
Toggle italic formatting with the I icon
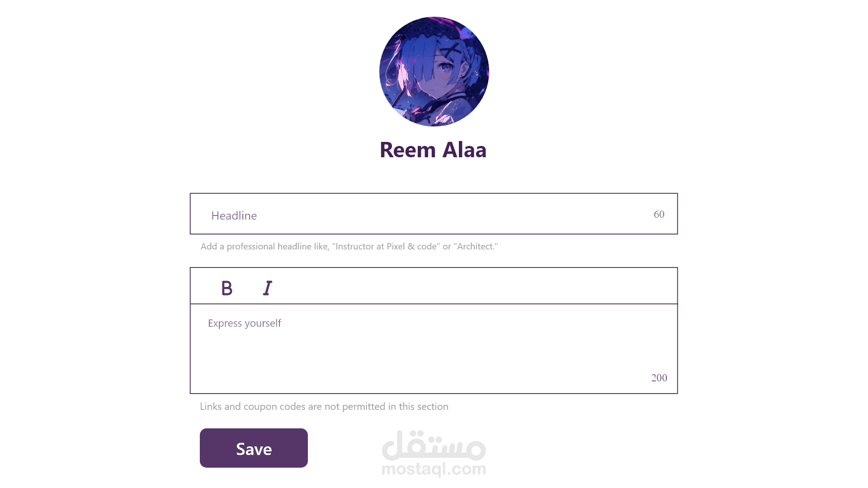tap(268, 288)
